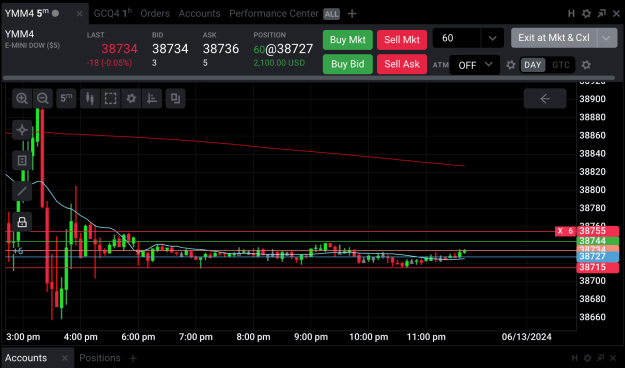
Task: Click the quantity field showing 60
Action: click(x=457, y=38)
